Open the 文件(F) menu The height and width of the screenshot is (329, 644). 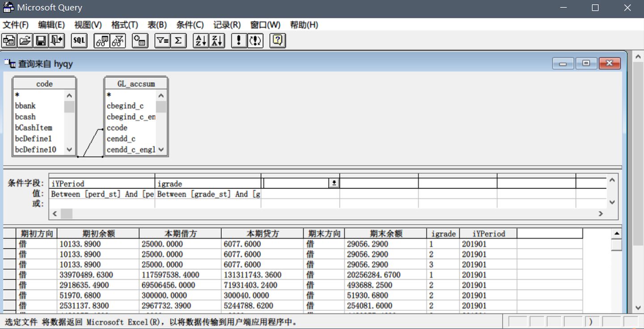(x=16, y=25)
